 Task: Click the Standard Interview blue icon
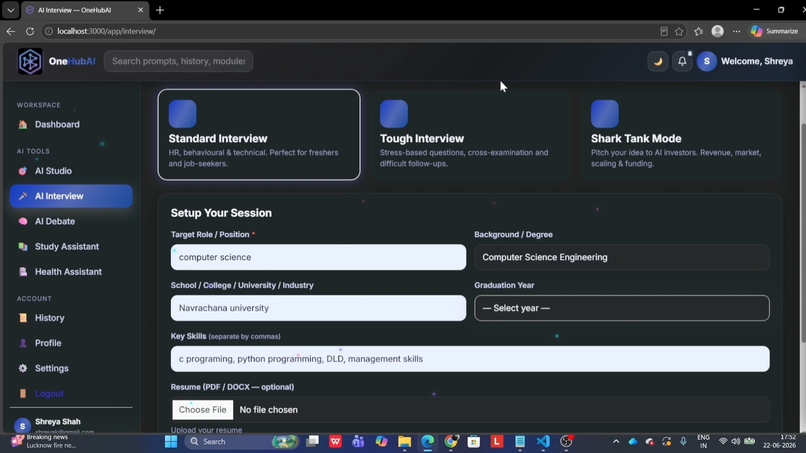point(182,114)
